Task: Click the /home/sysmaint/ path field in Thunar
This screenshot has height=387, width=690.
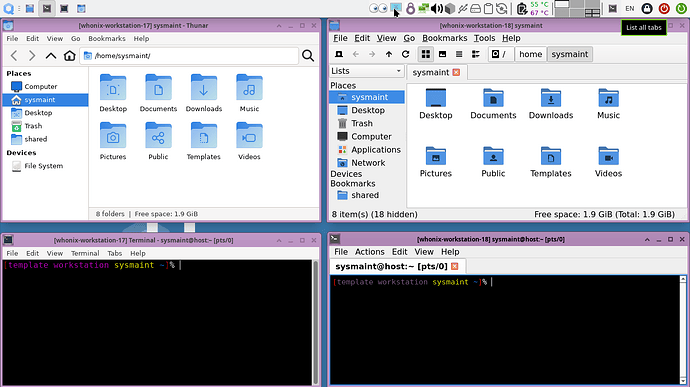Action: click(189, 55)
